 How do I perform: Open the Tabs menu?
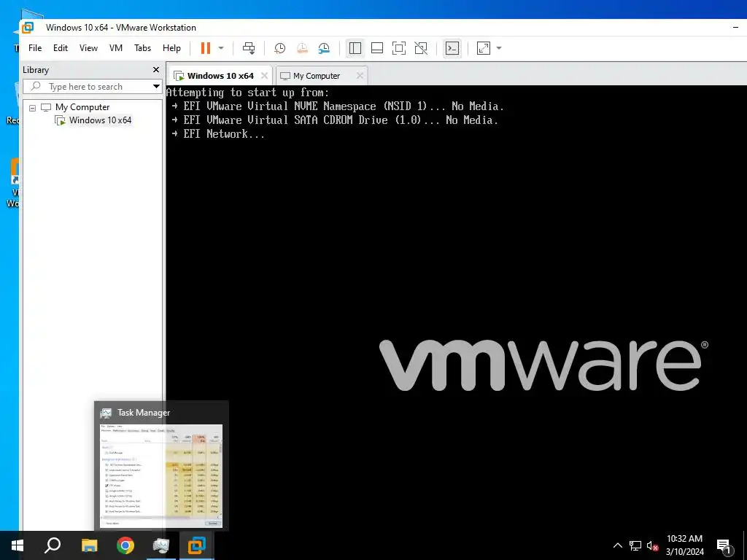(142, 48)
